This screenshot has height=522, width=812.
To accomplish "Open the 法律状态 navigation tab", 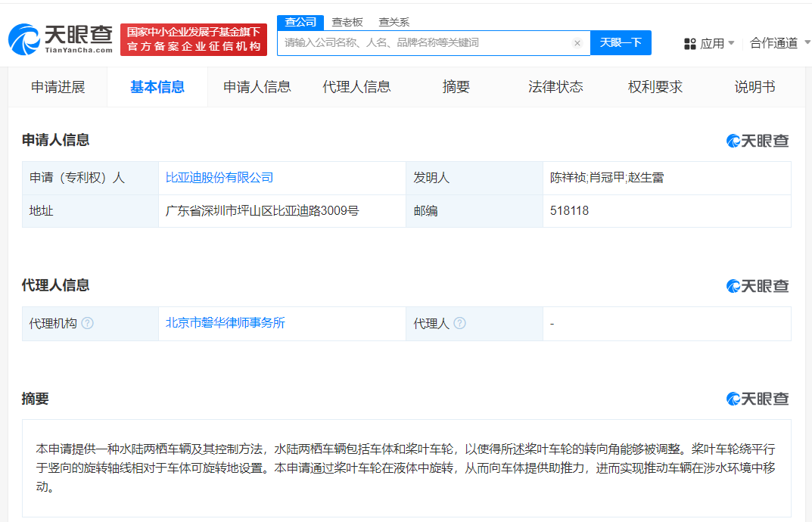I will (x=555, y=87).
